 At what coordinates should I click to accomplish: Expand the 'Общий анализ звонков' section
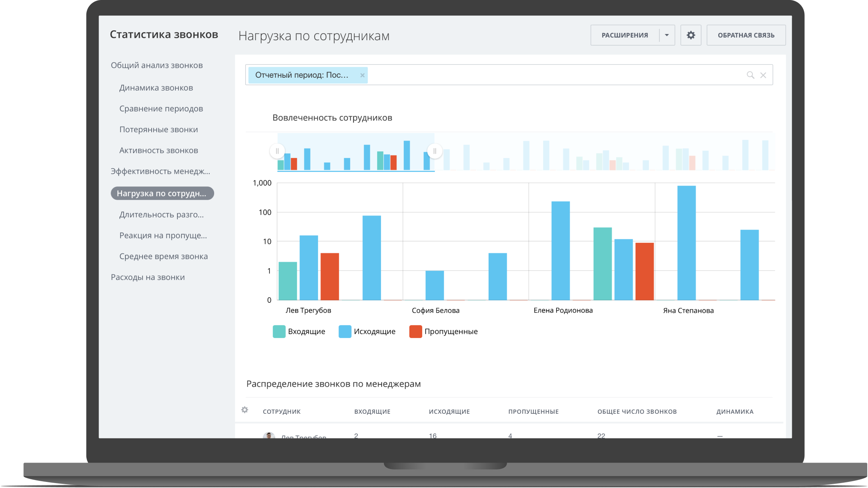pos(157,65)
